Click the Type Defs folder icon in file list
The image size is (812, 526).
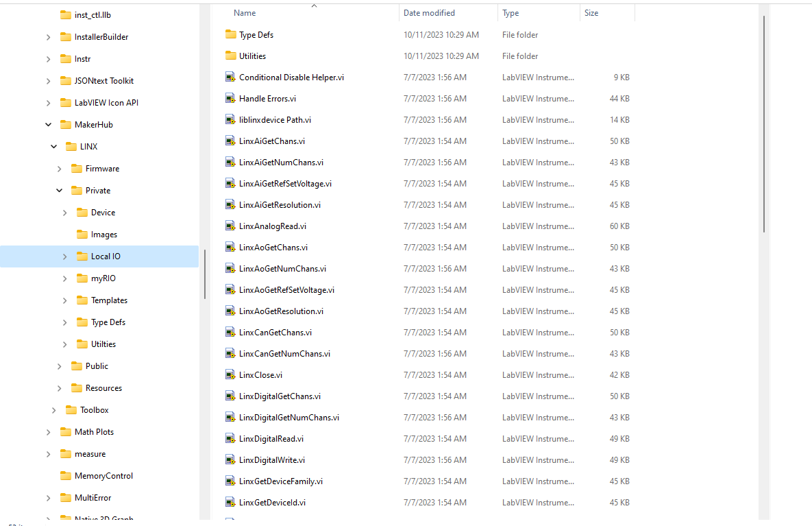click(230, 35)
